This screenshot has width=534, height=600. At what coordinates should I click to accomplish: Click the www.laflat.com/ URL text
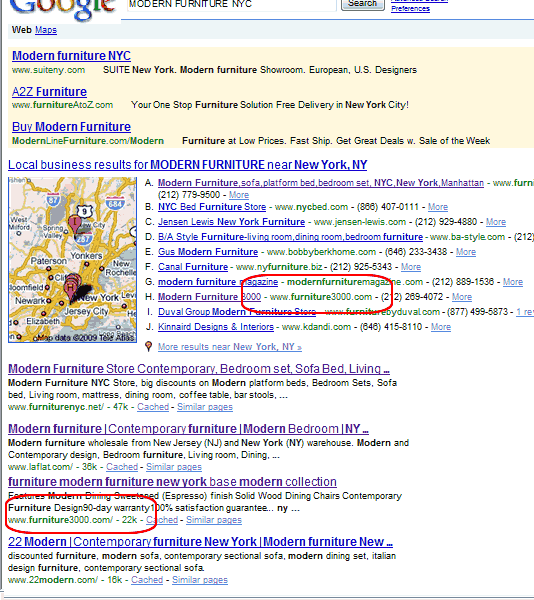coord(40,467)
